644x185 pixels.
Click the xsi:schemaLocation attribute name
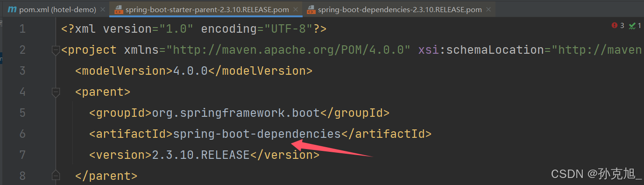click(481, 50)
